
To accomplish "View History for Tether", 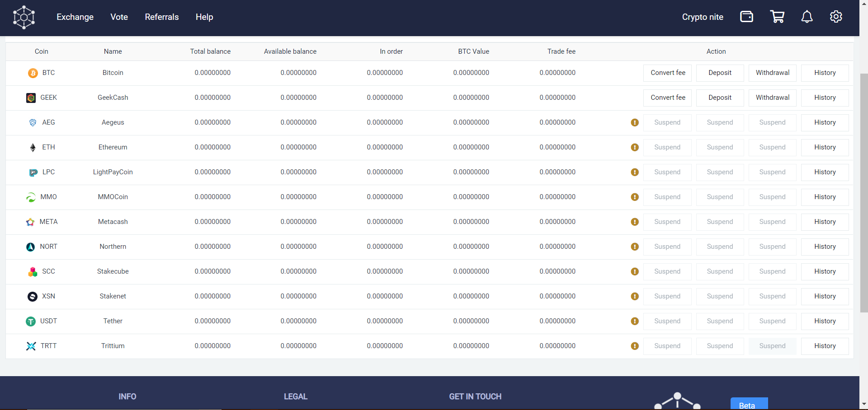I will [825, 321].
